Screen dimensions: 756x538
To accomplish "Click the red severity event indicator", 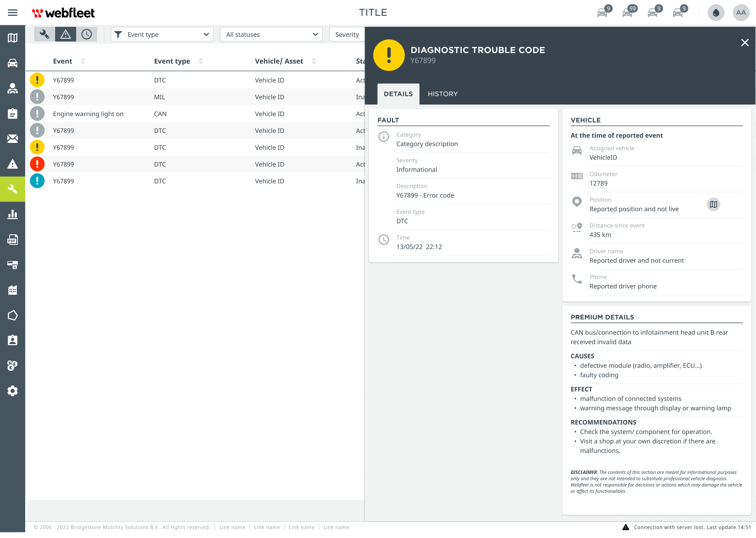I will [37, 164].
